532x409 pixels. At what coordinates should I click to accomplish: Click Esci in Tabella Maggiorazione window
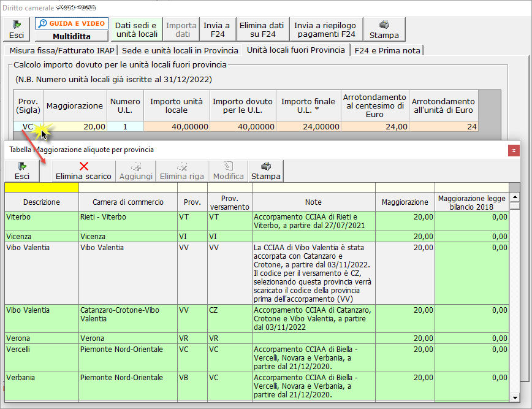(21, 170)
